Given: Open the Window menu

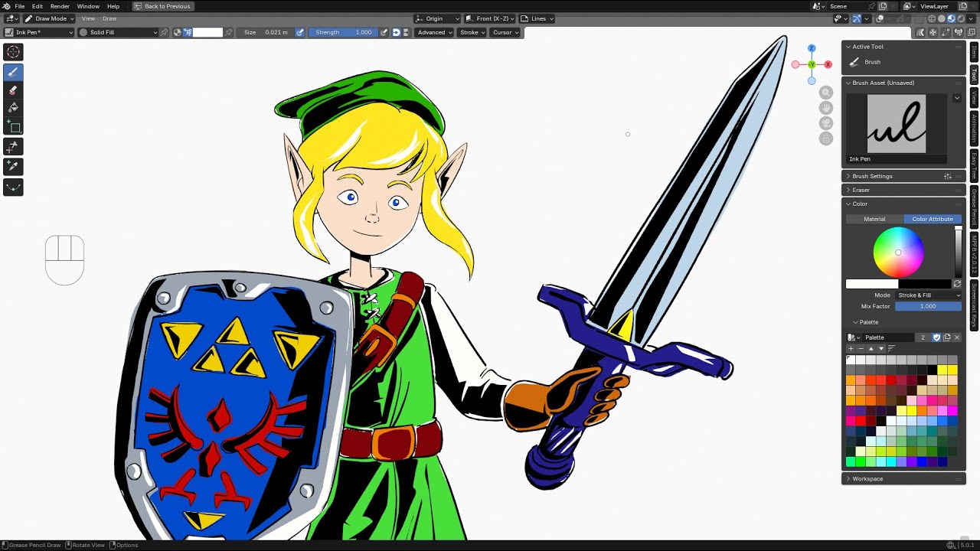Looking at the screenshot, I should point(88,6).
